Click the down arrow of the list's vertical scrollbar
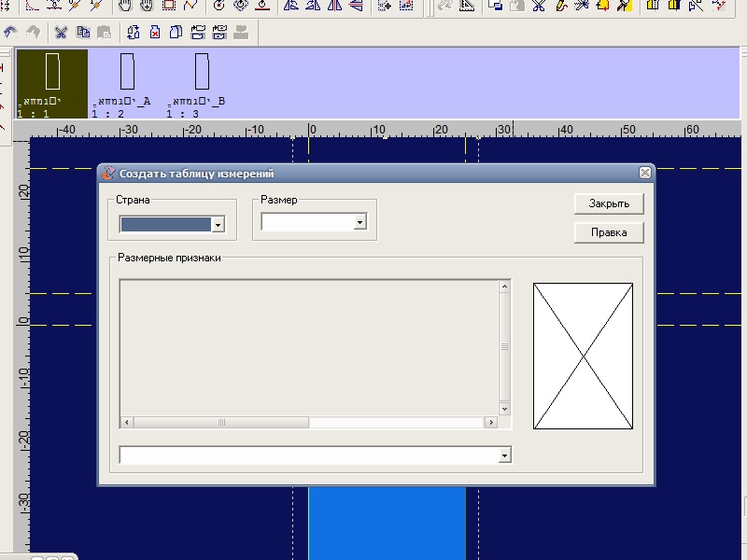This screenshot has height=560, width=747. 505,409
